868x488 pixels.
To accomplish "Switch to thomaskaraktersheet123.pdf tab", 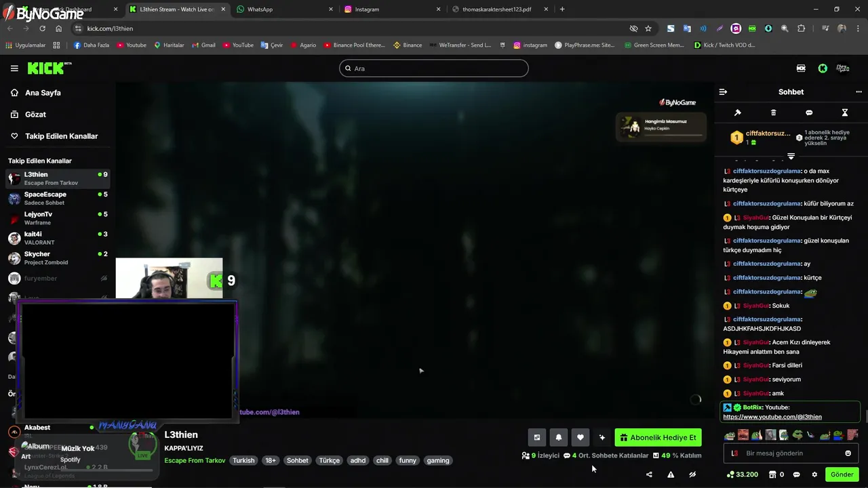I will (498, 9).
